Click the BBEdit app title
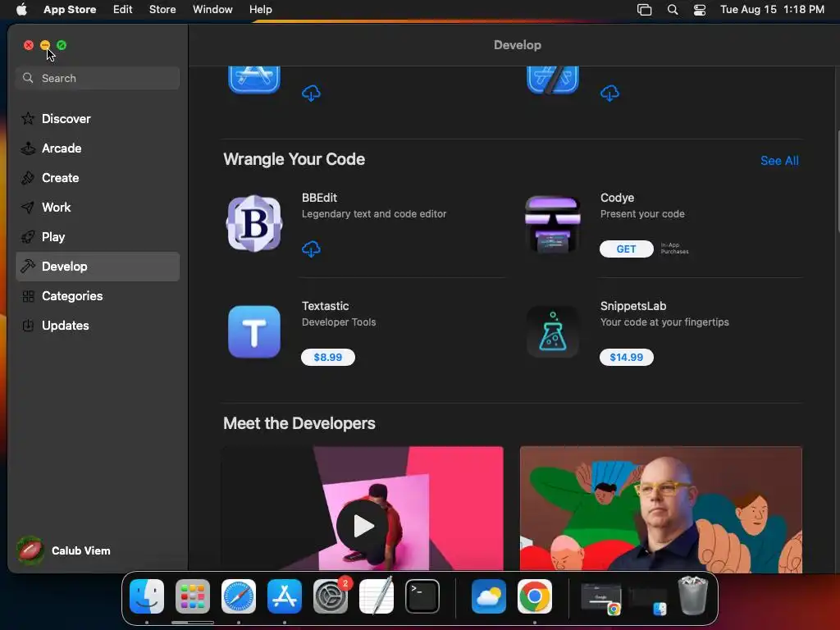 [x=319, y=198]
